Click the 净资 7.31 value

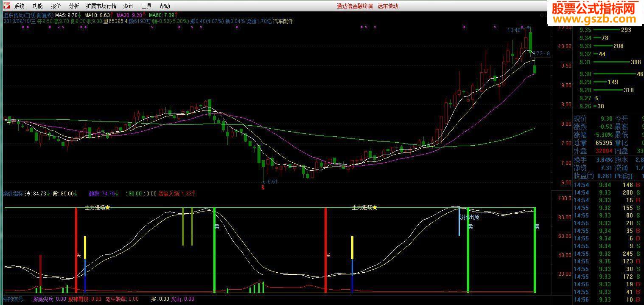607,168
